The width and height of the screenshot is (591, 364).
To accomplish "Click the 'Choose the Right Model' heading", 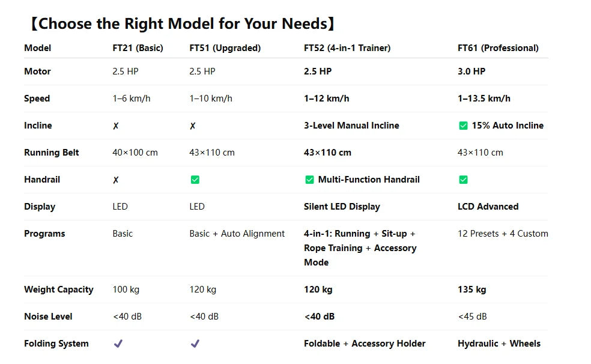I will (182, 24).
